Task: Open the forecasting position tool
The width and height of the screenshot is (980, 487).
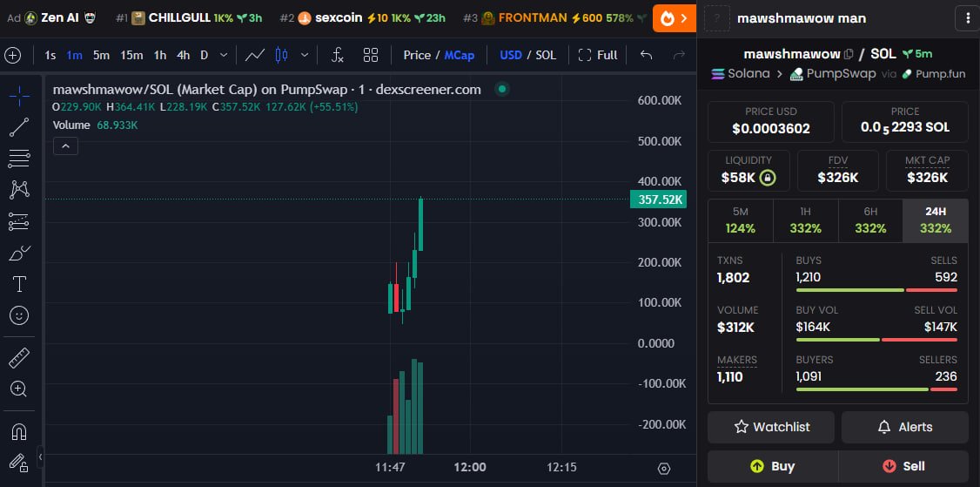Action: 19,221
